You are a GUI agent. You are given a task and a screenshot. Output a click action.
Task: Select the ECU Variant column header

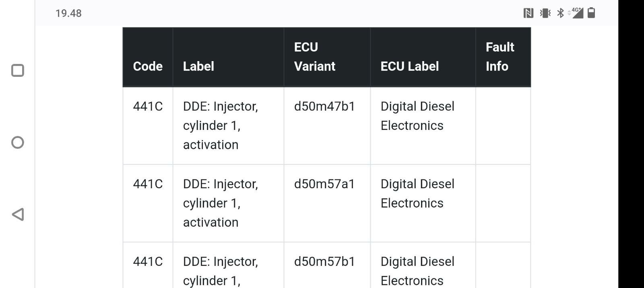[327, 57]
